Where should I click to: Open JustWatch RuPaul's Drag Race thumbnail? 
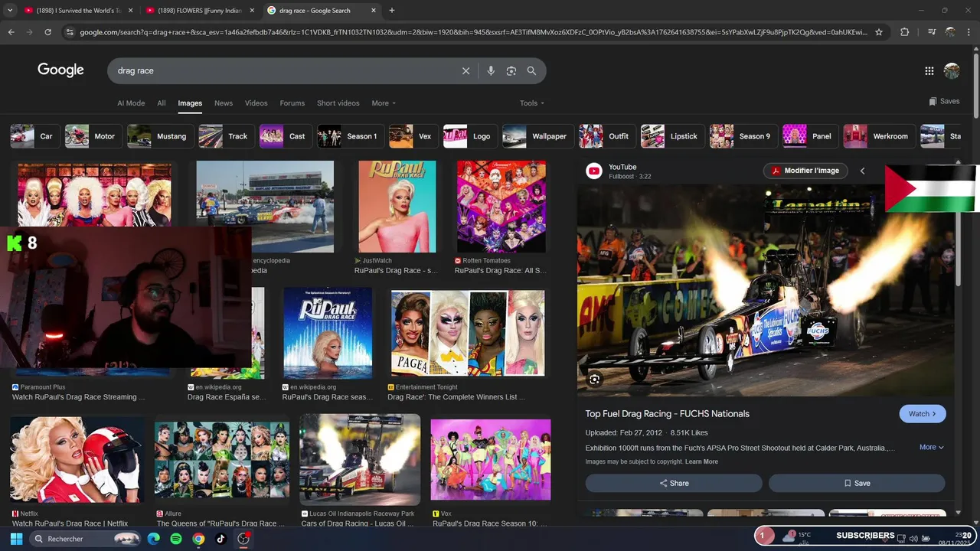(x=397, y=207)
